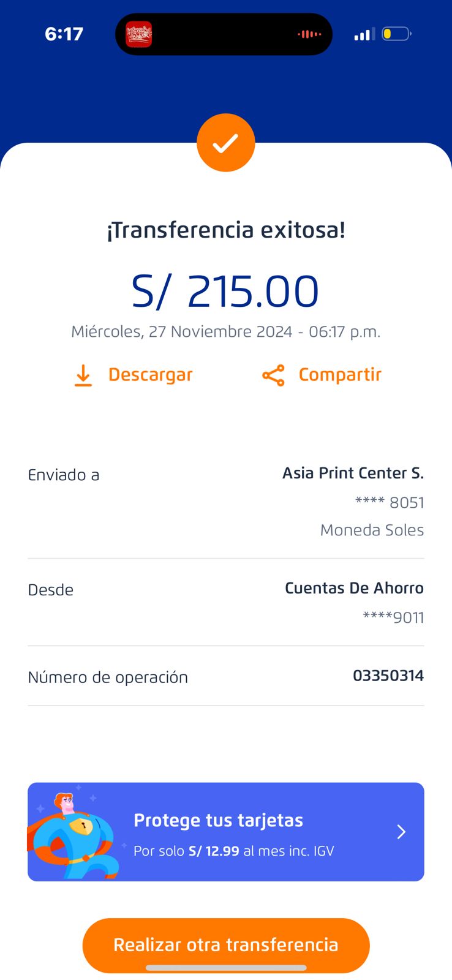The width and height of the screenshot is (452, 980).
Task: Tap recipient name Asia Print Center S.
Action: point(353,473)
